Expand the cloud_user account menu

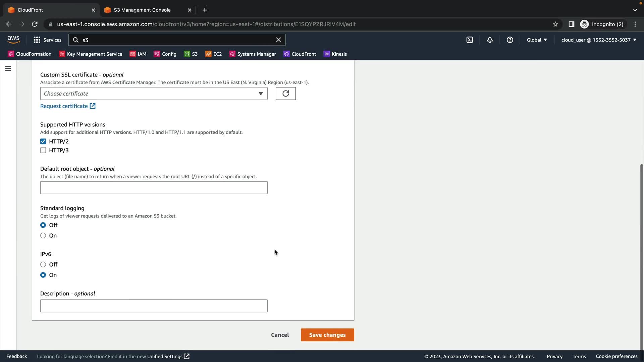(599, 40)
